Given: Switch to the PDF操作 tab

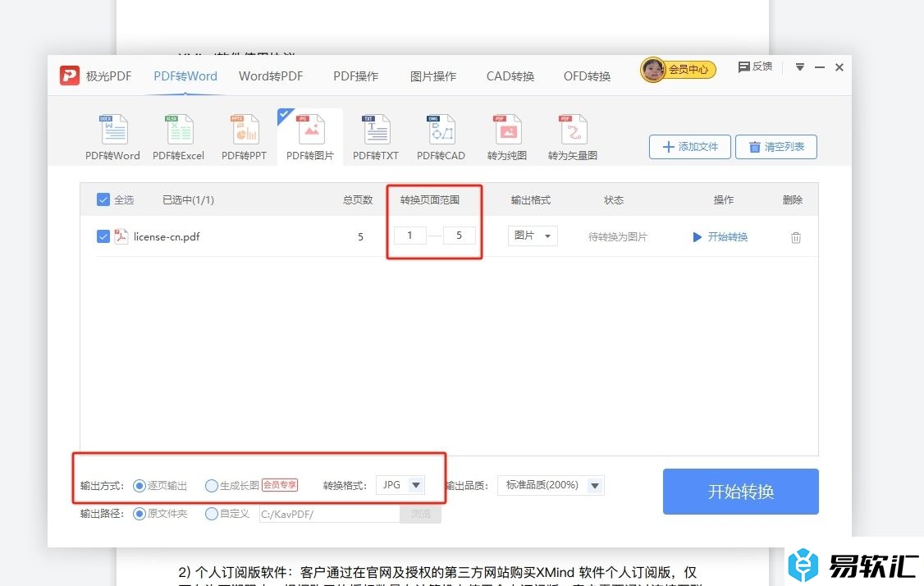Looking at the screenshot, I should (356, 76).
